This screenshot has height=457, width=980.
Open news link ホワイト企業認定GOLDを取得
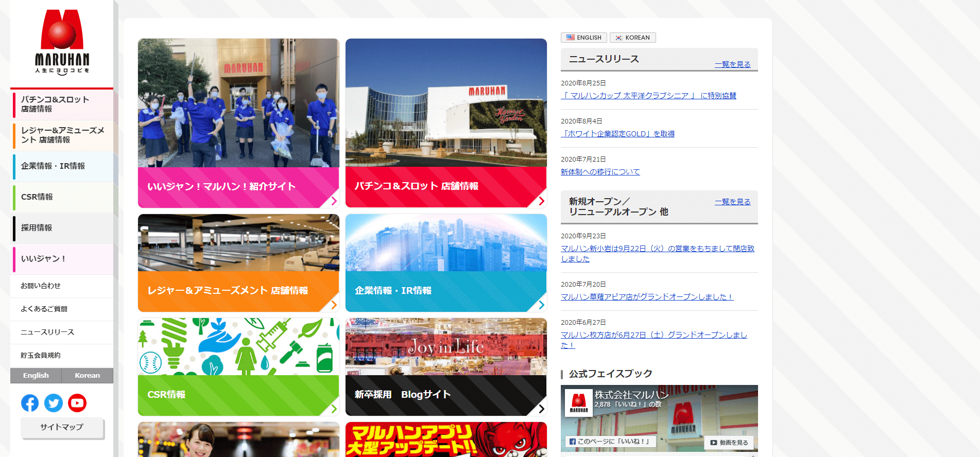point(617,134)
